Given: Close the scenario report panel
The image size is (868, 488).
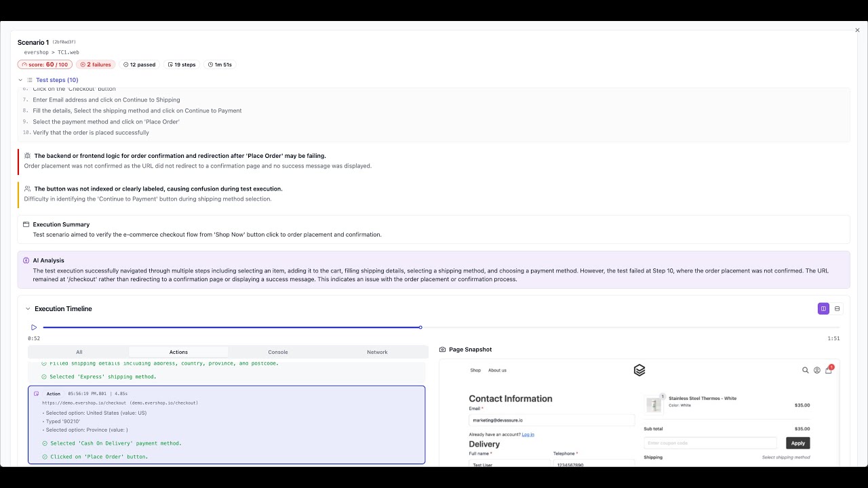Looking at the screenshot, I should coord(857,30).
